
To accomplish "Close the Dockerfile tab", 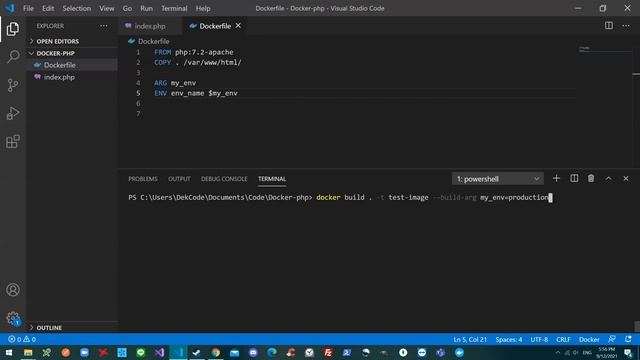I will coord(238,26).
